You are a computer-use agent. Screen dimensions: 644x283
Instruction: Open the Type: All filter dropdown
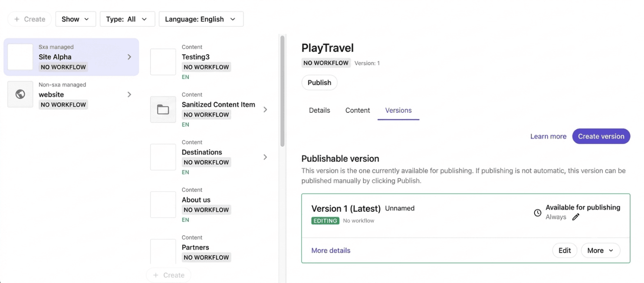click(x=127, y=19)
